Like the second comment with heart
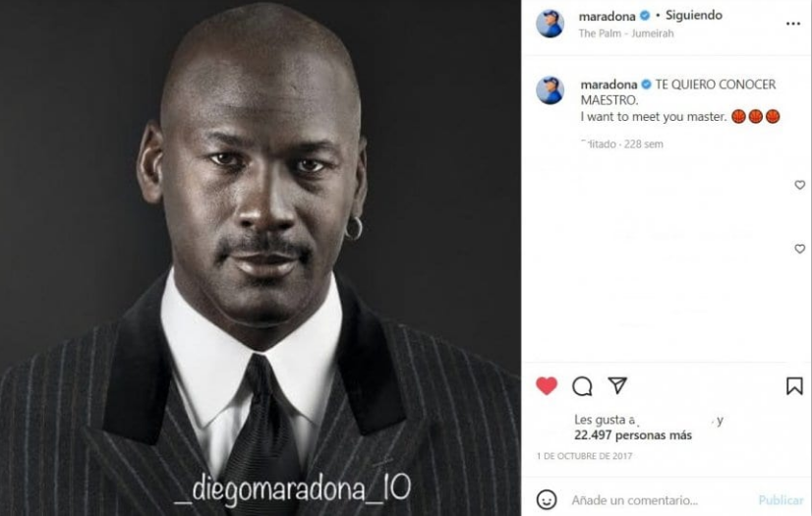The width and height of the screenshot is (812, 516). [799, 249]
